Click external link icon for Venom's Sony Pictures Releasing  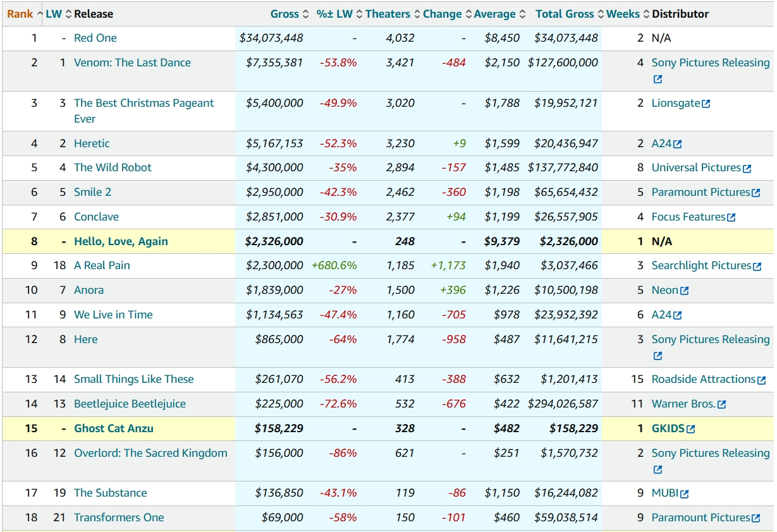pos(658,80)
